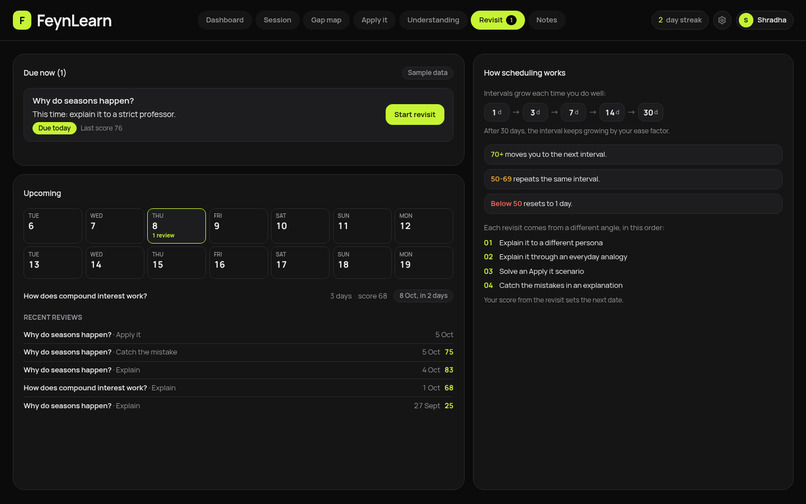Screen dimensions: 806x504
Task: Click the 'Below 50 resets' rule
Action: pyautogui.click(x=633, y=204)
